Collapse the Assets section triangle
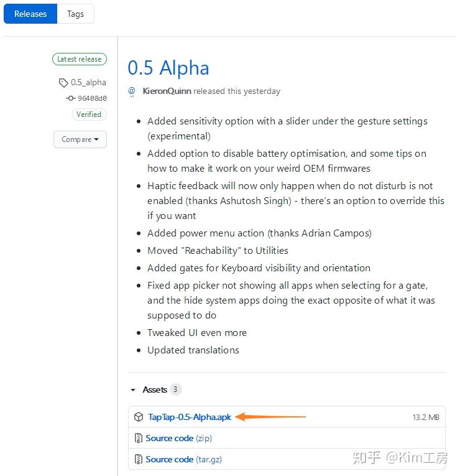460x476 pixels. [133, 390]
